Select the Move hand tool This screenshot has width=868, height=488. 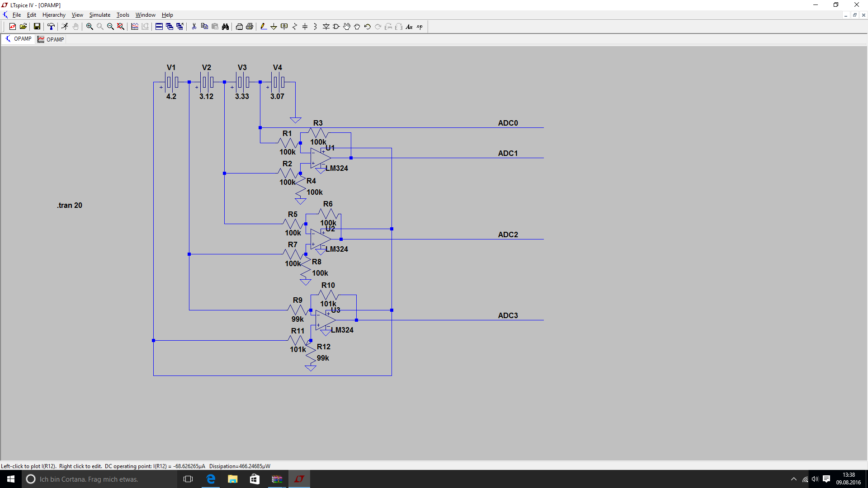point(347,27)
